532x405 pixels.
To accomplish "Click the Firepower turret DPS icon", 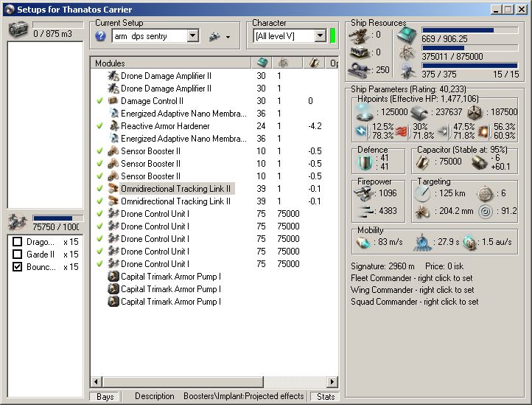I will (363, 193).
